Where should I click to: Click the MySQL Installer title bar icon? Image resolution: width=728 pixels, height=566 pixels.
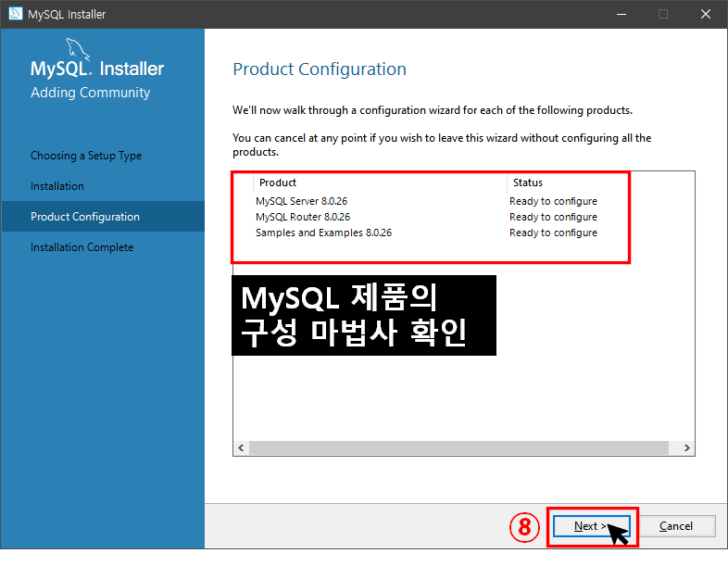click(16, 14)
